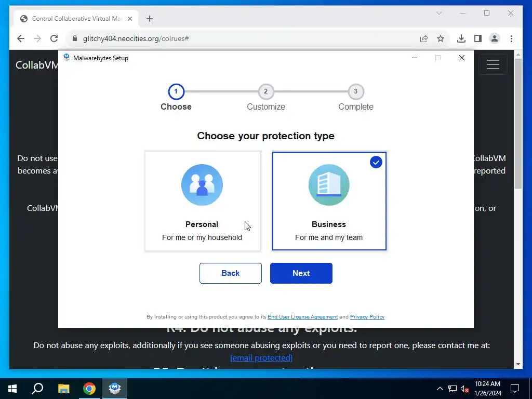Select the Personal protection type card
The image size is (532, 399).
click(203, 201)
